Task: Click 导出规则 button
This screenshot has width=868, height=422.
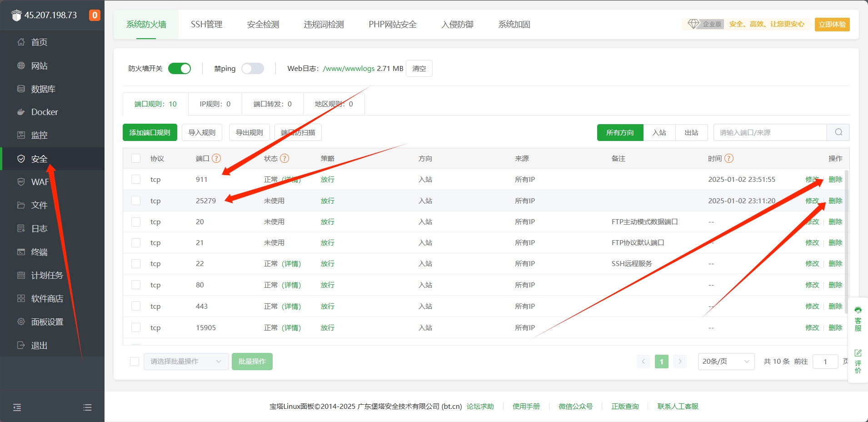Action: [x=249, y=132]
